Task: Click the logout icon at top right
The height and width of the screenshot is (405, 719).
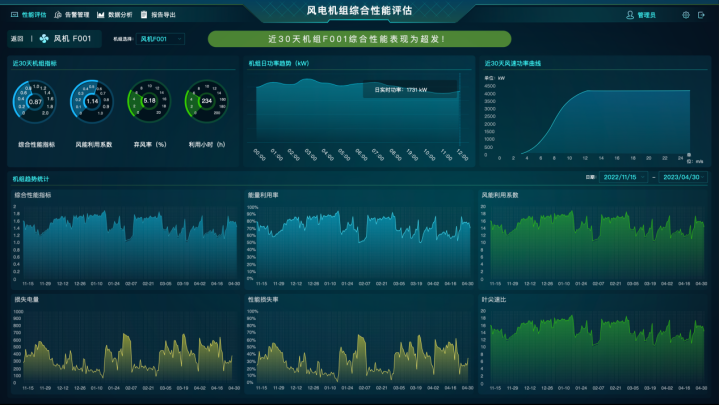Action: click(703, 15)
